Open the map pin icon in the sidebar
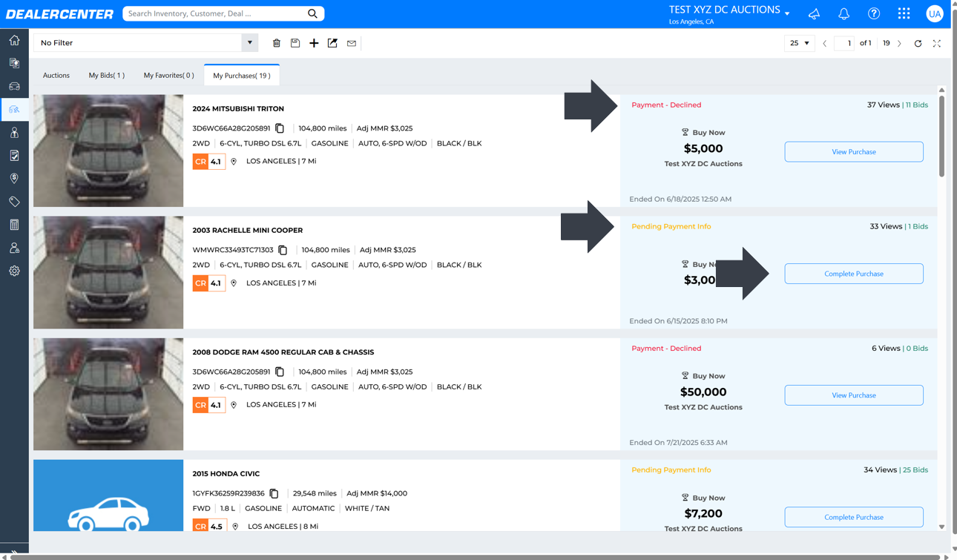 tap(14, 178)
